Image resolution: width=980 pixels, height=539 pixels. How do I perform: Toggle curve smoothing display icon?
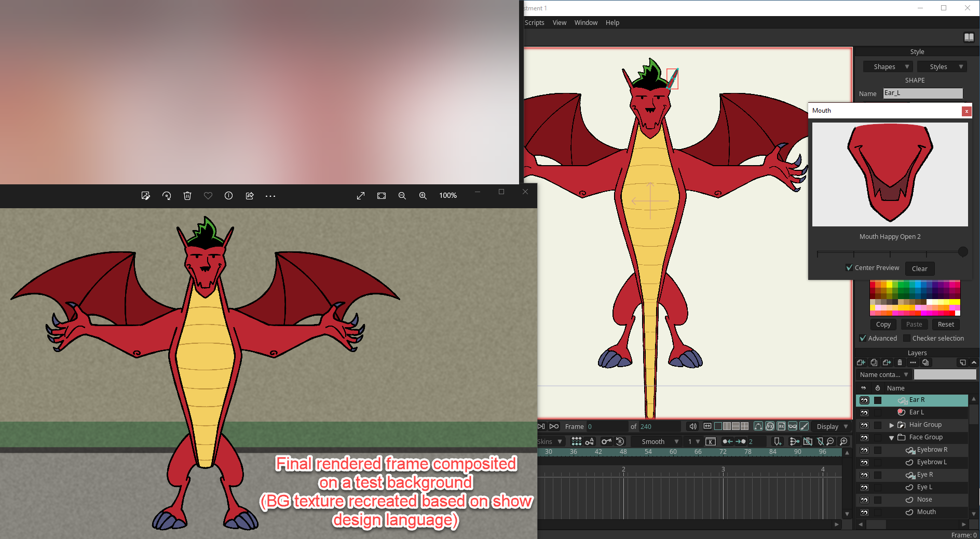(758, 426)
